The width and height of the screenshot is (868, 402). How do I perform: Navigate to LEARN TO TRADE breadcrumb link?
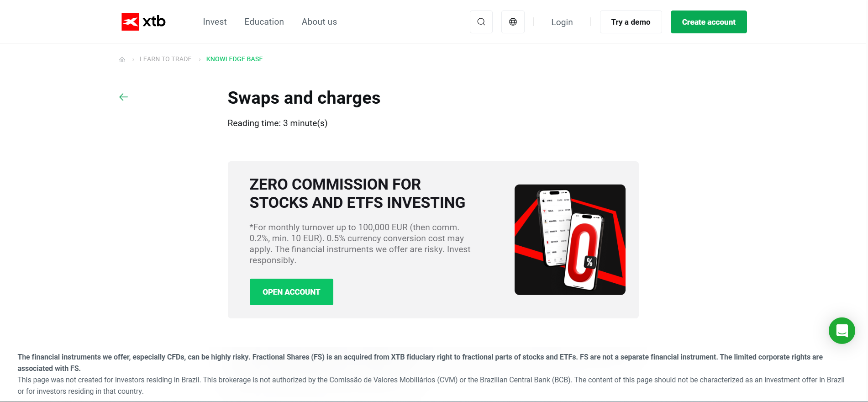(x=166, y=59)
